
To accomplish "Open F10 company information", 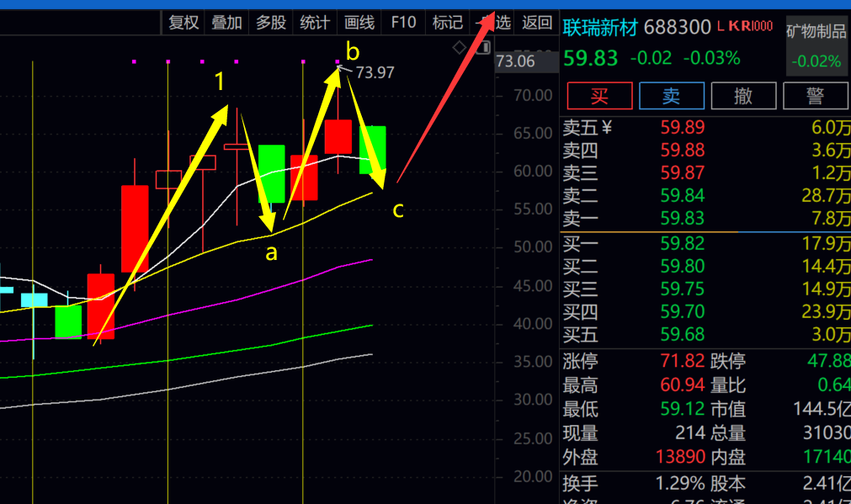I will 403,23.
